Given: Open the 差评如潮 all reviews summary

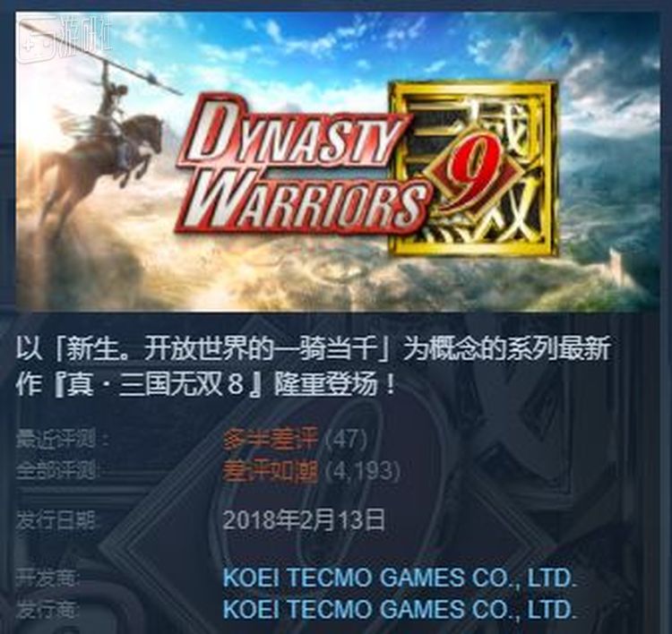Looking at the screenshot, I should (x=271, y=471).
